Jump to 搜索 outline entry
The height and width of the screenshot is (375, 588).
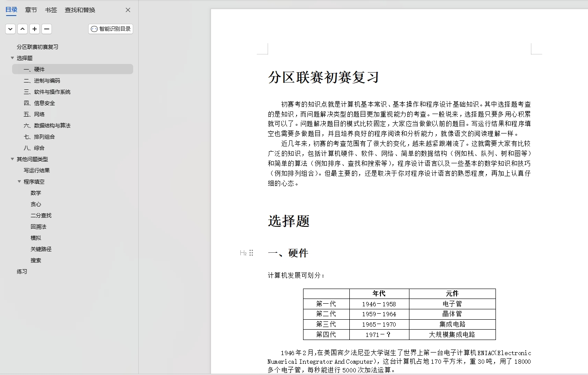[x=36, y=260]
